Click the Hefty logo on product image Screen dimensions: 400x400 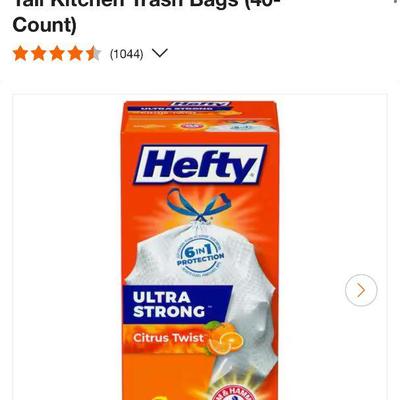click(200, 164)
